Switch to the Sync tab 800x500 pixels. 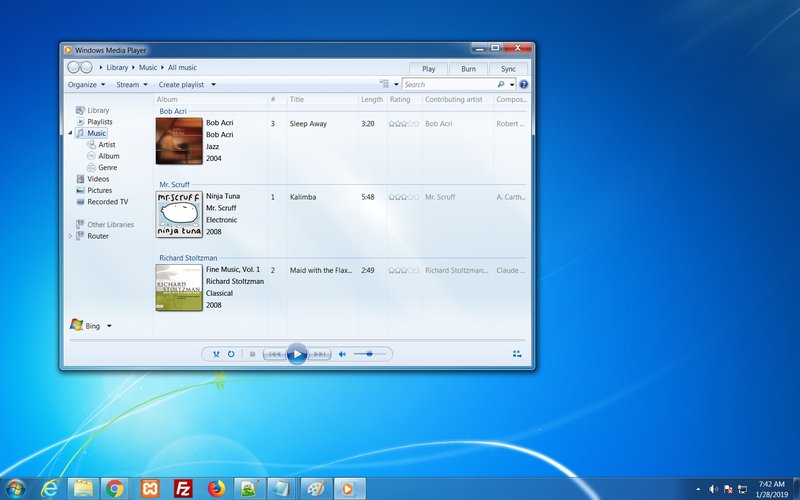coord(508,69)
